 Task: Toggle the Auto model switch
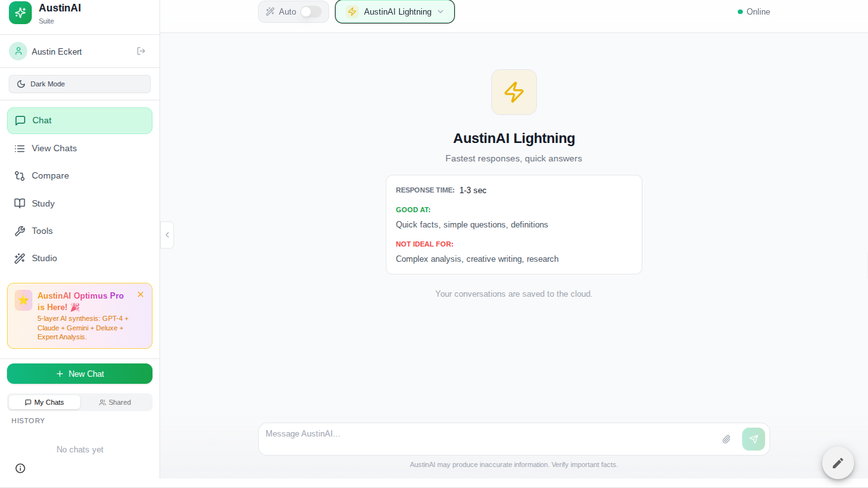(311, 11)
